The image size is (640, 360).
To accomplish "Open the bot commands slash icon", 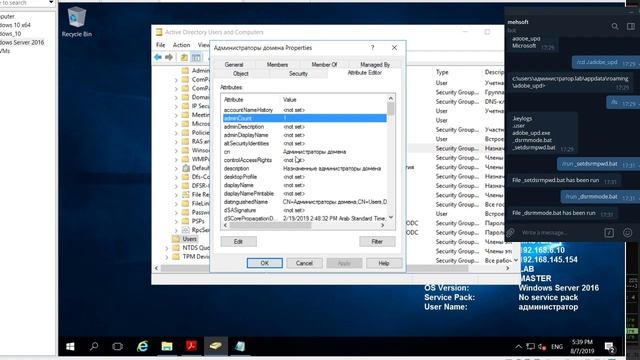I will pos(609,233).
